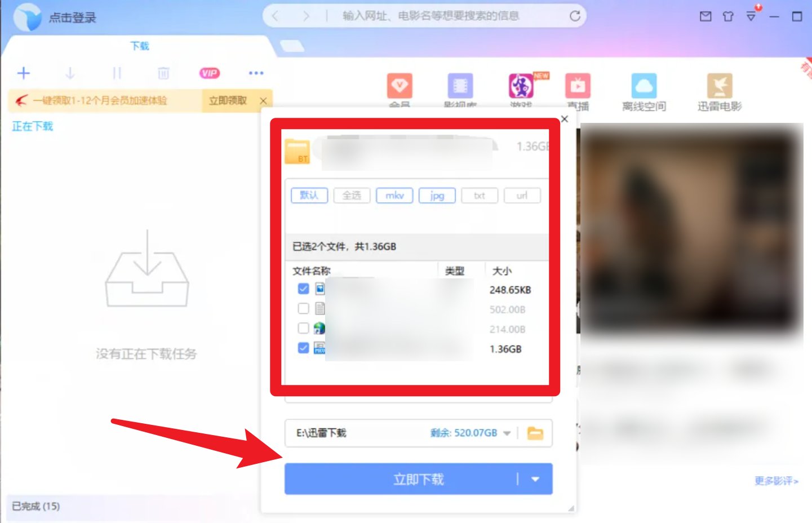Switch to the 下载 tab

pos(139,46)
